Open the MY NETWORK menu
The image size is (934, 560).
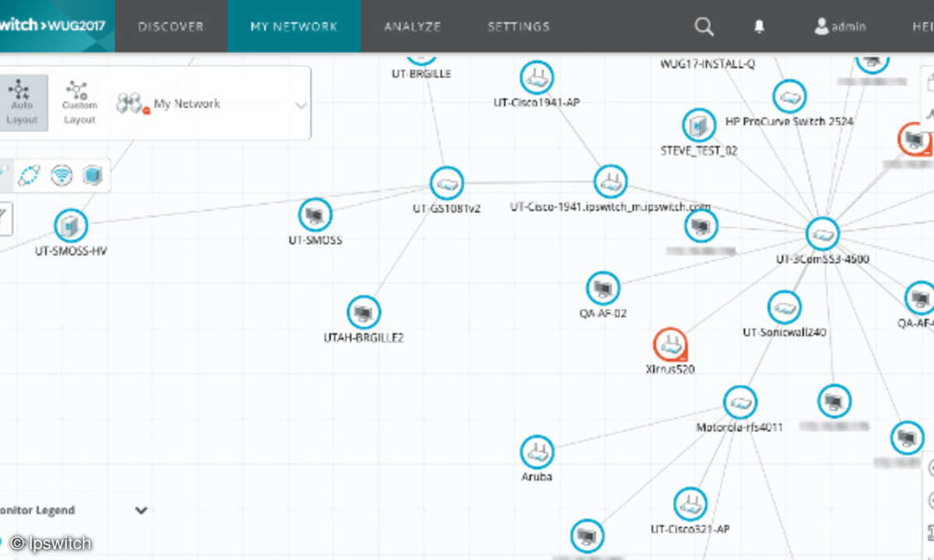294,26
